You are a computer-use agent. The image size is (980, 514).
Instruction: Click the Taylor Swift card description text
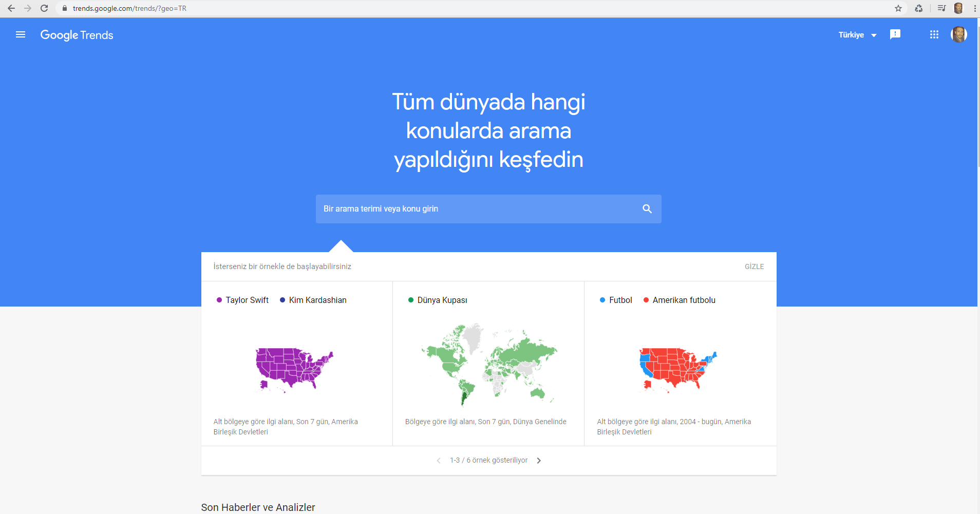click(x=286, y=427)
